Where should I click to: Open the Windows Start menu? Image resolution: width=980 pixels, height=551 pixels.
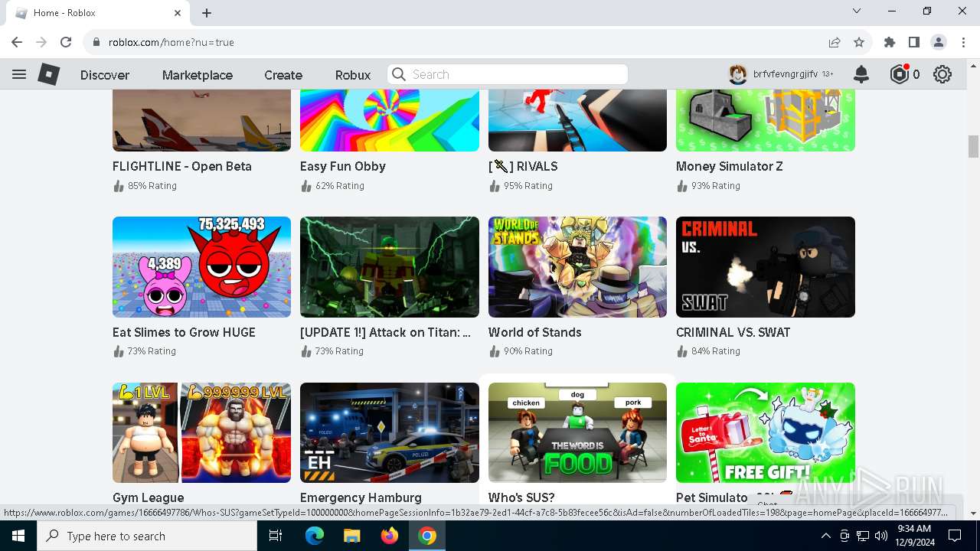(18, 536)
